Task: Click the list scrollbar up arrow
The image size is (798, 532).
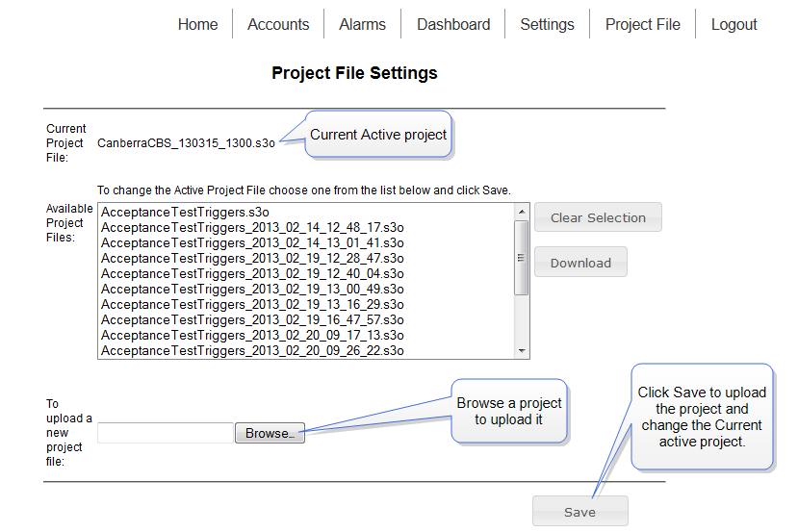Action: pyautogui.click(x=522, y=211)
